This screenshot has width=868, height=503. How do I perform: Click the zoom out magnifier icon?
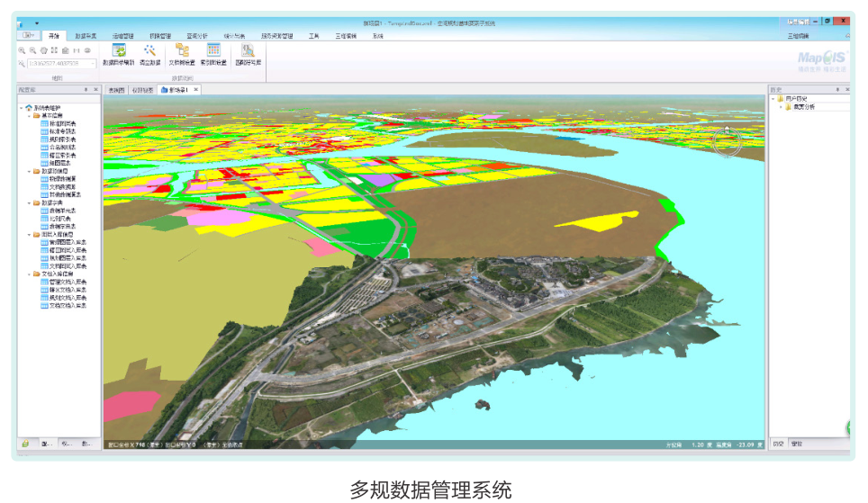(x=33, y=51)
